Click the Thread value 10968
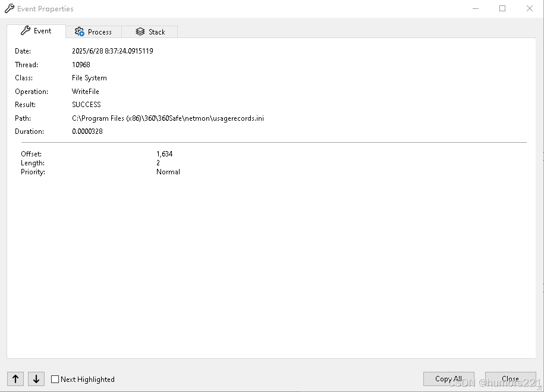 (81, 64)
